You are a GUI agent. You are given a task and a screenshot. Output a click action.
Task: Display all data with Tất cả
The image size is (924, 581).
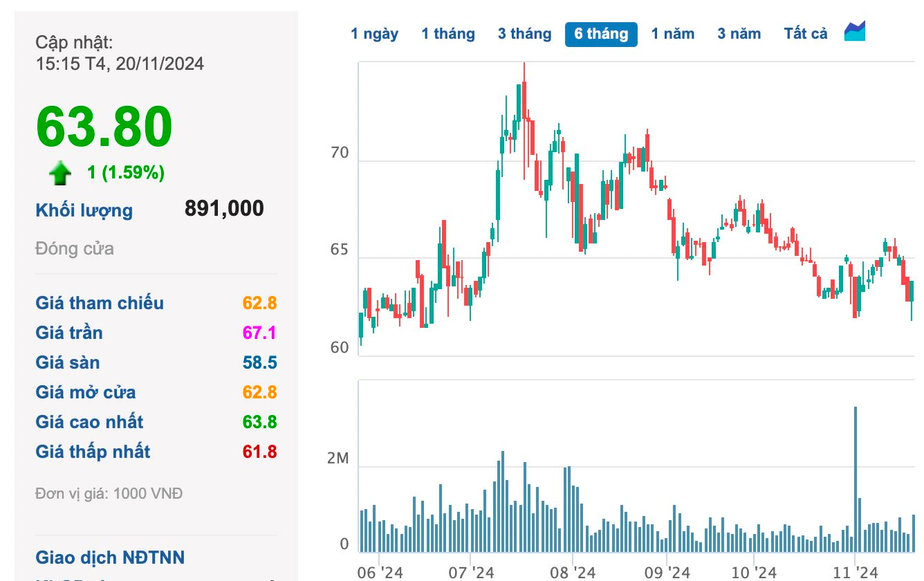pos(805,34)
